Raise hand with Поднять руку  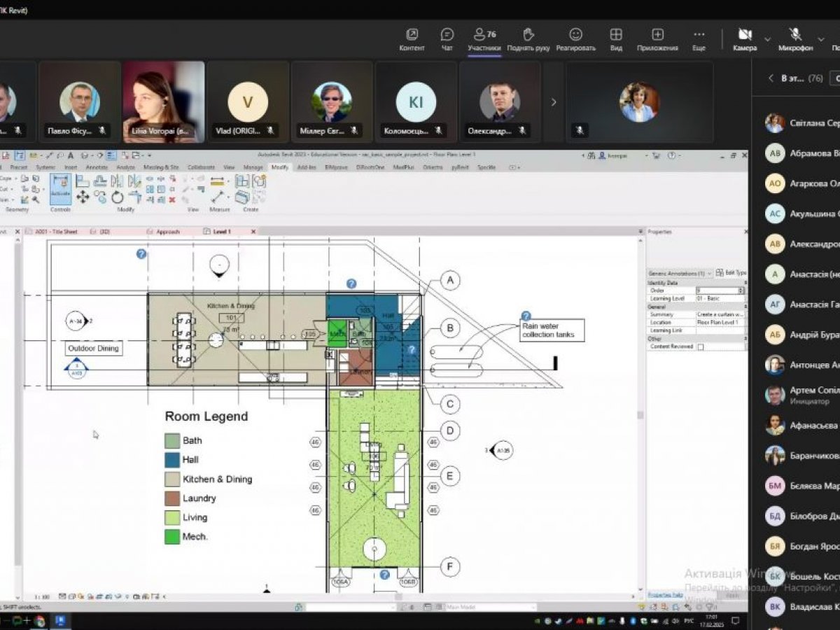tap(528, 40)
